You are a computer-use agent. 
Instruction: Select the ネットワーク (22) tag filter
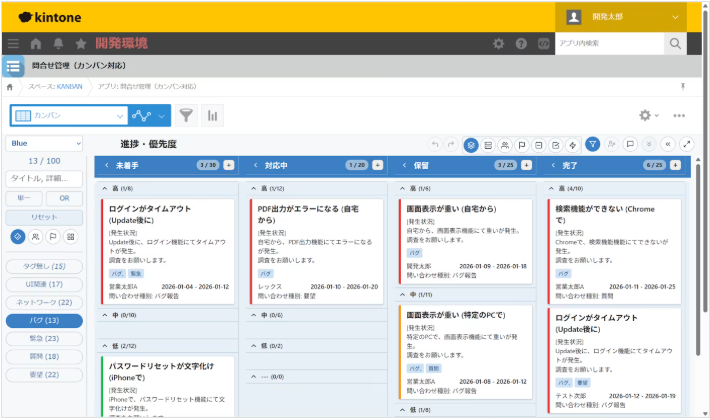point(44,302)
